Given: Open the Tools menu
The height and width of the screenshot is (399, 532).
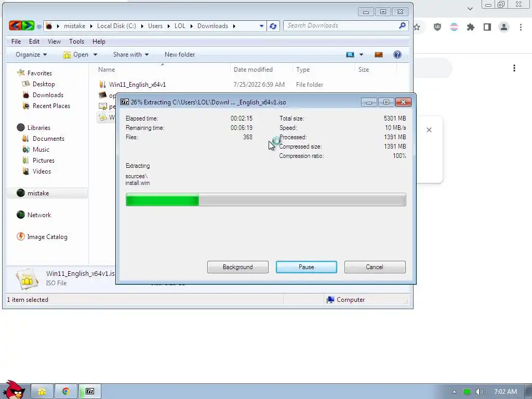Looking at the screenshot, I should 76,42.
